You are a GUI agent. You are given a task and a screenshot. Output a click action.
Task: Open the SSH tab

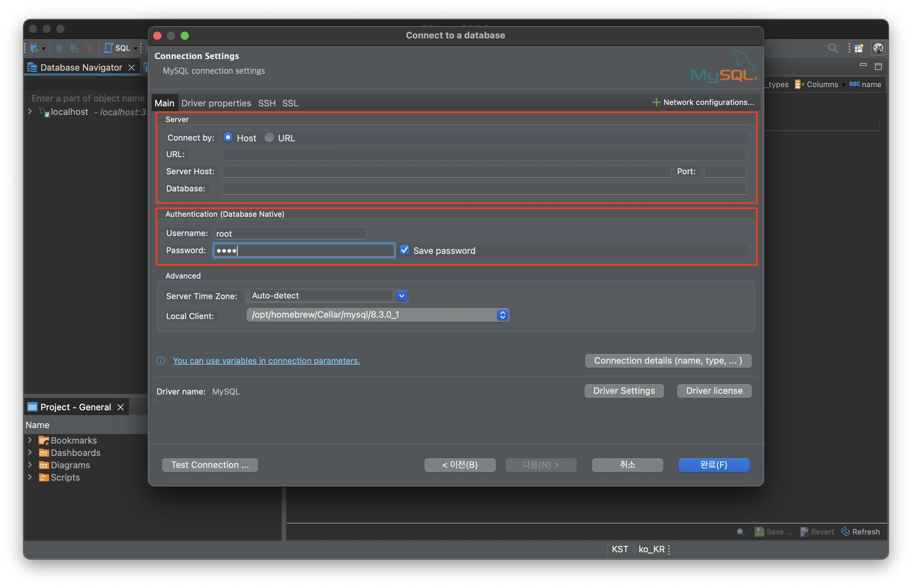(x=267, y=103)
